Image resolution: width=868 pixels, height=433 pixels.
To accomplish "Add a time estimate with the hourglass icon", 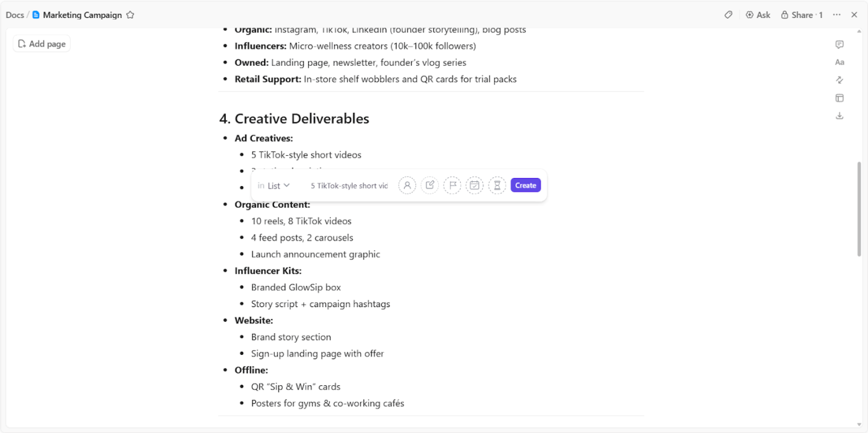I will point(497,185).
